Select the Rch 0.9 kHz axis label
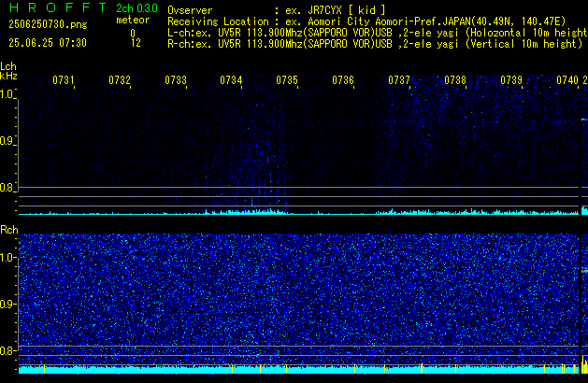This screenshot has width=588, height=383. (7, 305)
